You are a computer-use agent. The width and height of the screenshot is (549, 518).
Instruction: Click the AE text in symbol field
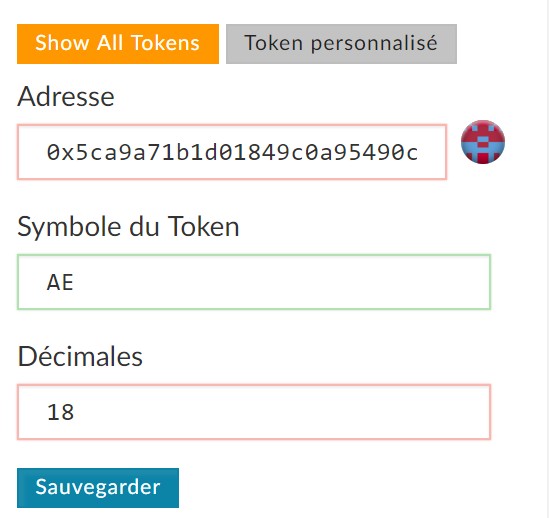pos(60,282)
